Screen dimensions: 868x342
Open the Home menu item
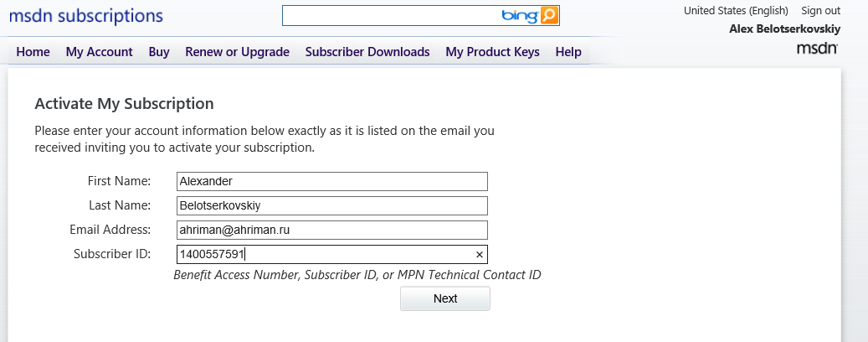(33, 52)
